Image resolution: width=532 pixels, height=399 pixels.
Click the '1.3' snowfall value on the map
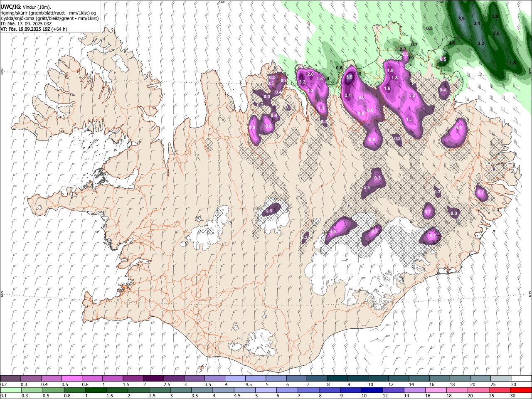[310, 91]
